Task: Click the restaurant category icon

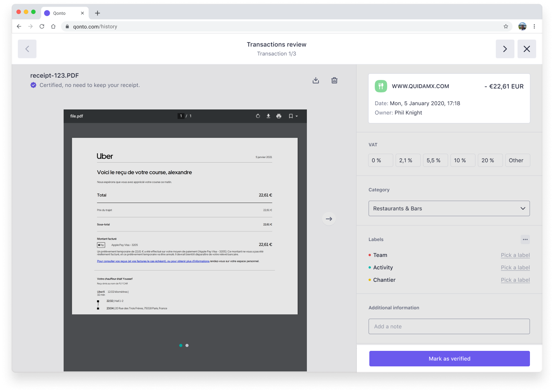Action: point(381,86)
